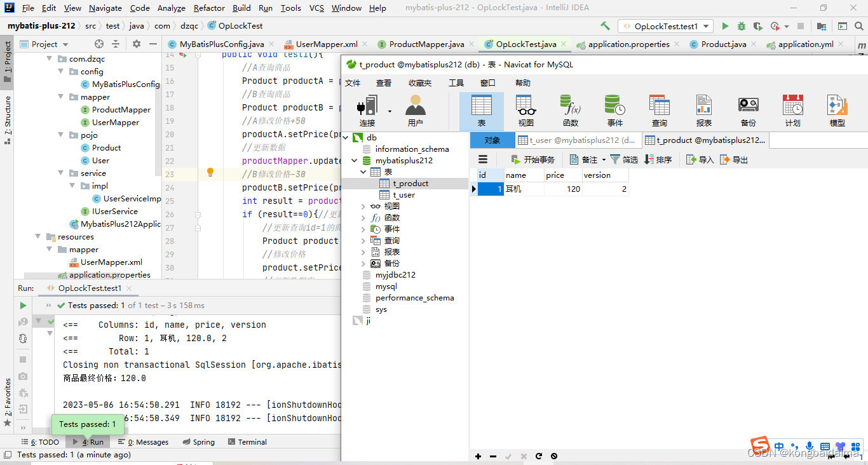Image resolution: width=868 pixels, height=465 pixels.
Task: Collapse the 表 tables node in Navicat tree
Action: [363, 172]
